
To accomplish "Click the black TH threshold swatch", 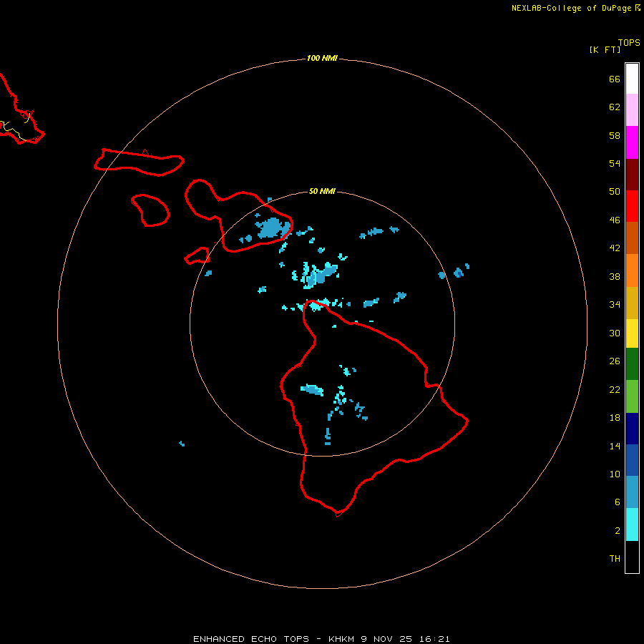I will [x=632, y=557].
